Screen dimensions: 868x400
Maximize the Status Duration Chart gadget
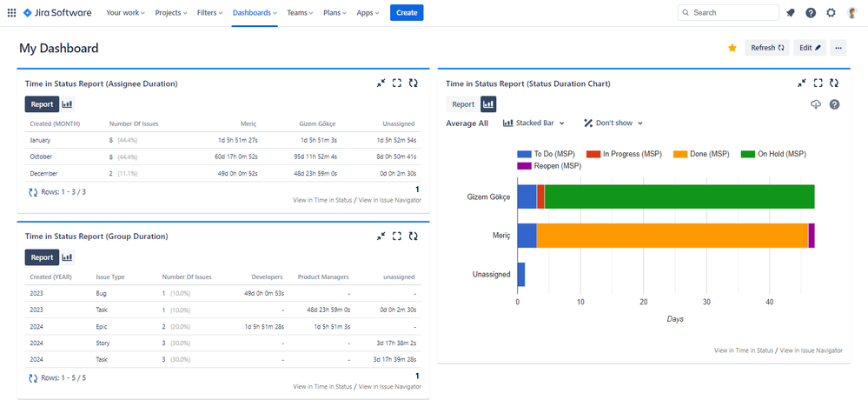coord(818,83)
